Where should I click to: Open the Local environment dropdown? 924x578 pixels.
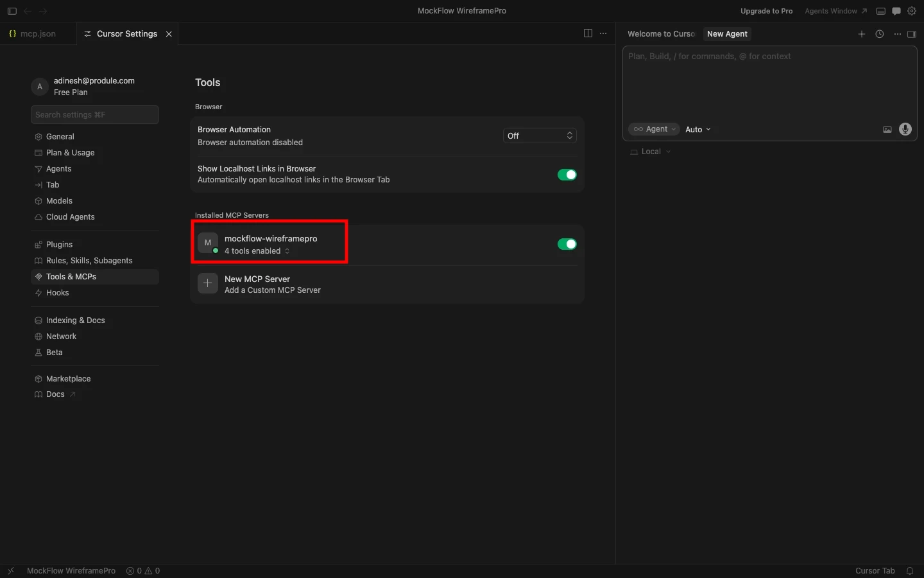(651, 152)
